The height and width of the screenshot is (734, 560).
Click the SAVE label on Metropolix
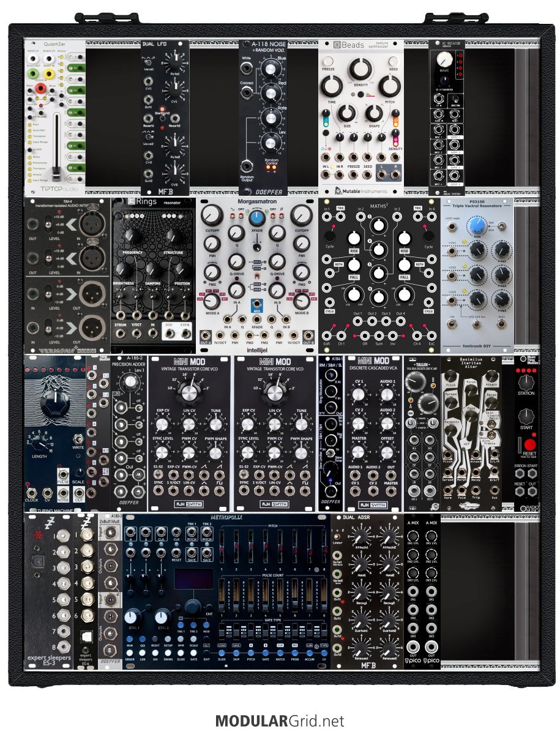pyautogui.click(x=236, y=645)
